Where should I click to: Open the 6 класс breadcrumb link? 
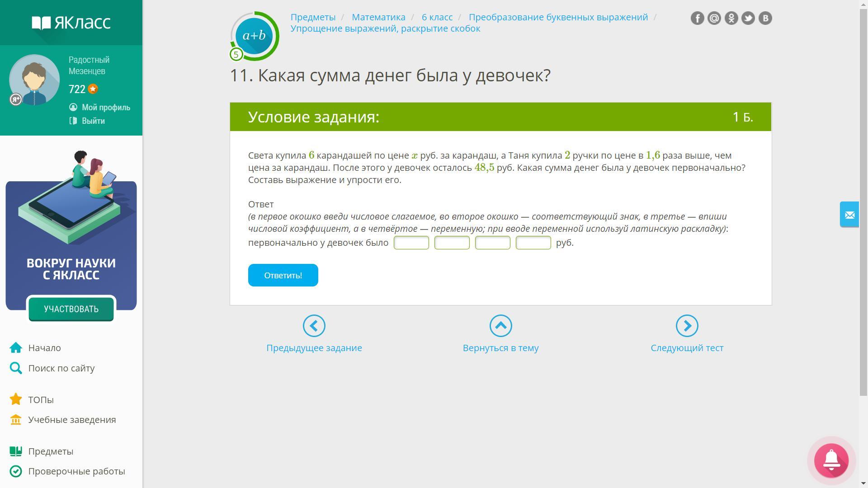point(437,17)
